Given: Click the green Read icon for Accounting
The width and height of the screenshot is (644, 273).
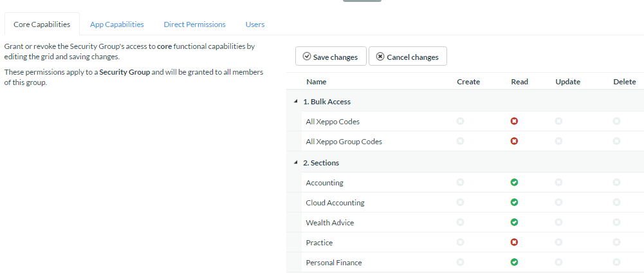Looking at the screenshot, I should (x=514, y=183).
